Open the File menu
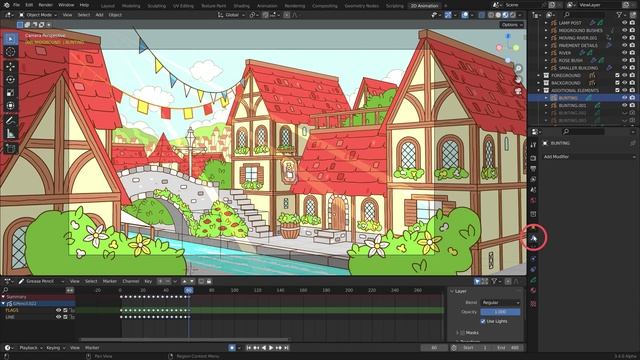Screen dimensions: 640x360 pos(17,5)
